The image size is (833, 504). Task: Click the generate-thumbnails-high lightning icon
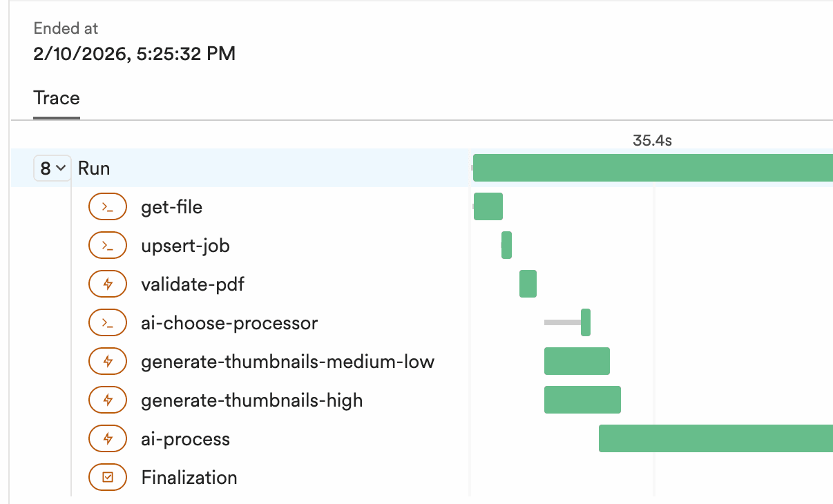[x=108, y=400]
